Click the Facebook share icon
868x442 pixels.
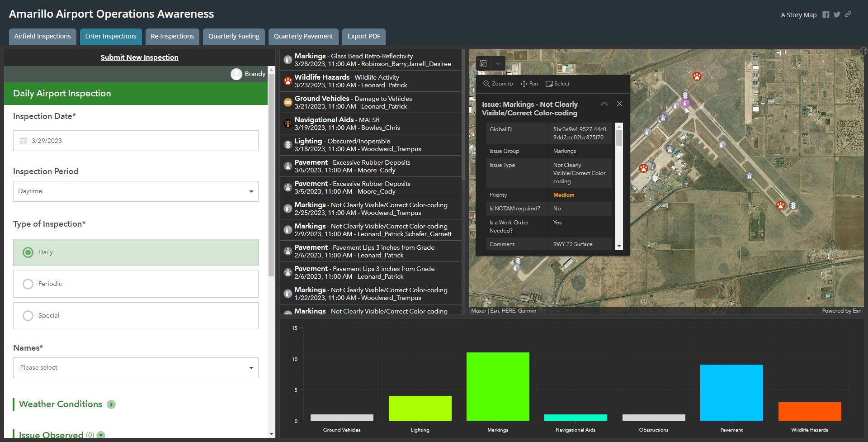point(826,14)
